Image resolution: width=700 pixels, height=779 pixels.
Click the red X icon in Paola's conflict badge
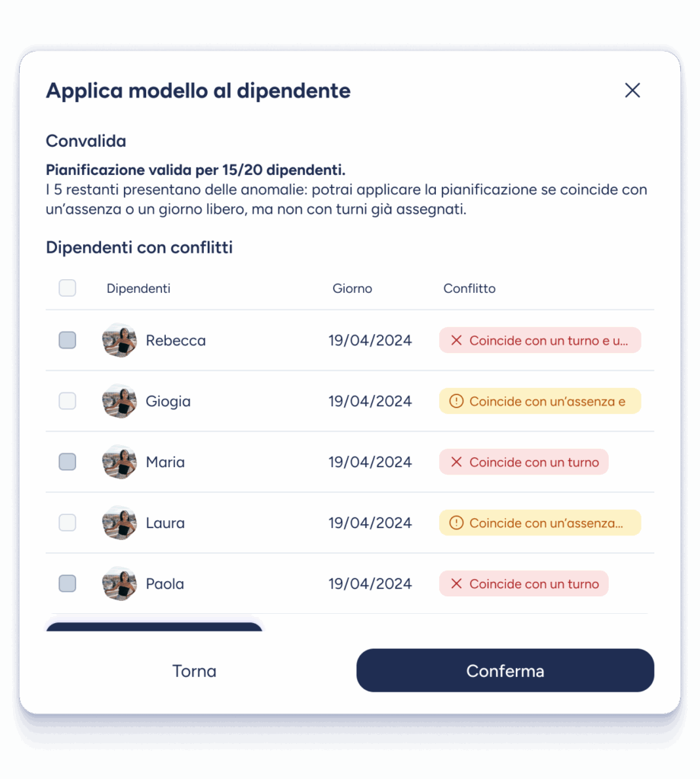pos(457,584)
